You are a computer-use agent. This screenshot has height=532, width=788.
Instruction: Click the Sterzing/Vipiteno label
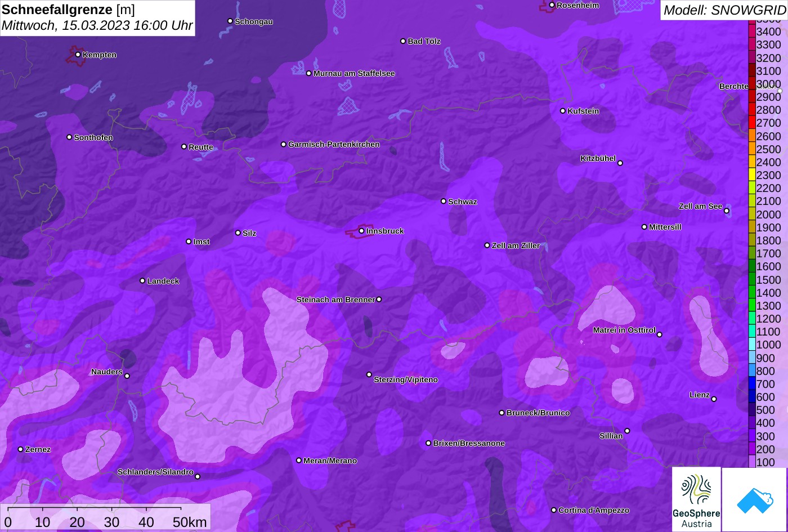[406, 379]
